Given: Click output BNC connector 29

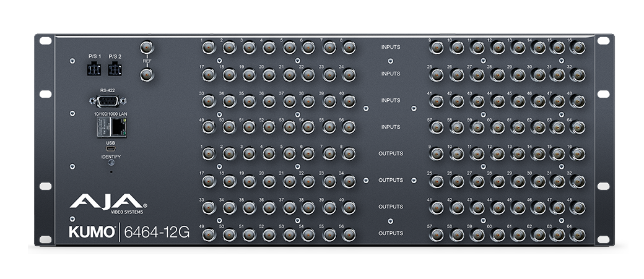Looking at the screenshot, I should tap(517, 181).
